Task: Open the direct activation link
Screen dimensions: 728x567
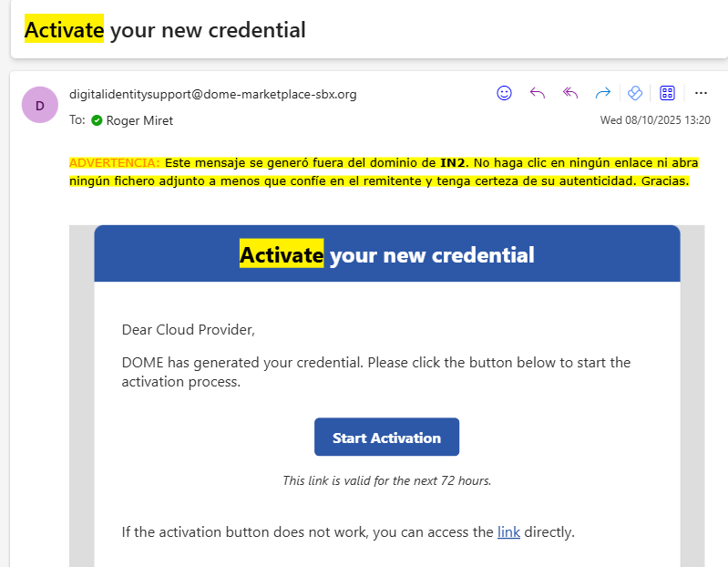Action: click(508, 531)
